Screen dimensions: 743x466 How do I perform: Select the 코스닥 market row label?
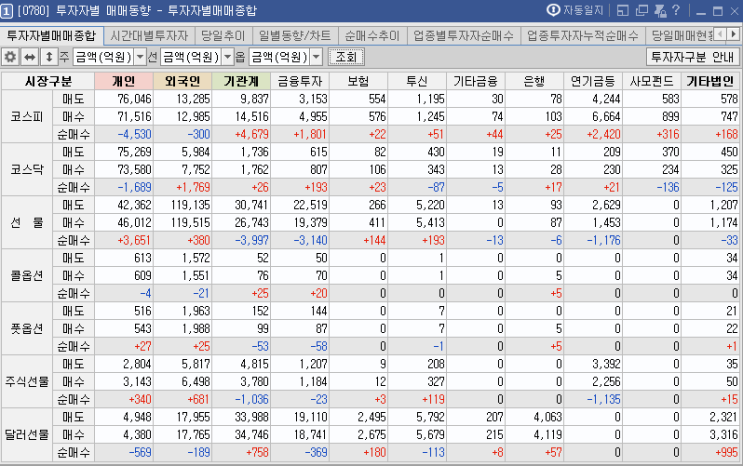[27, 170]
